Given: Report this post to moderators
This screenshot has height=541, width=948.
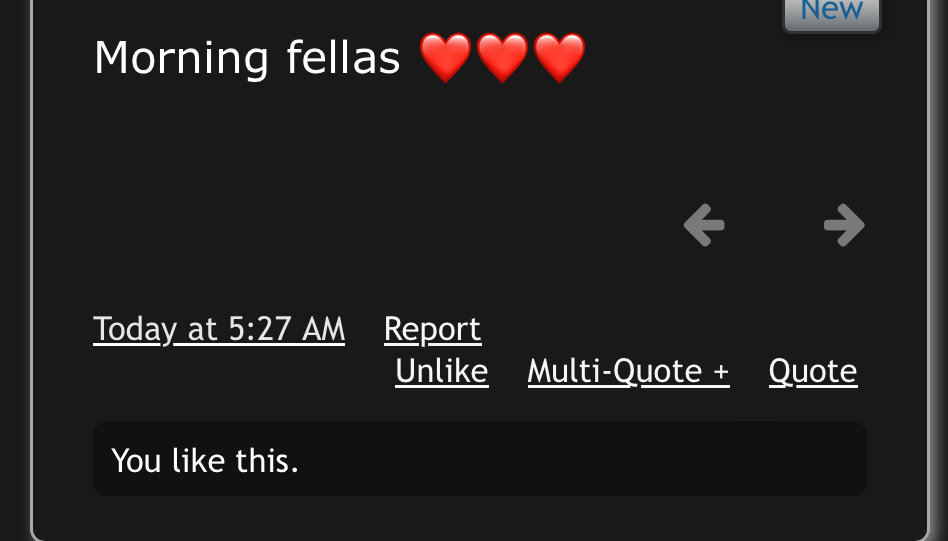Looking at the screenshot, I should coord(433,329).
